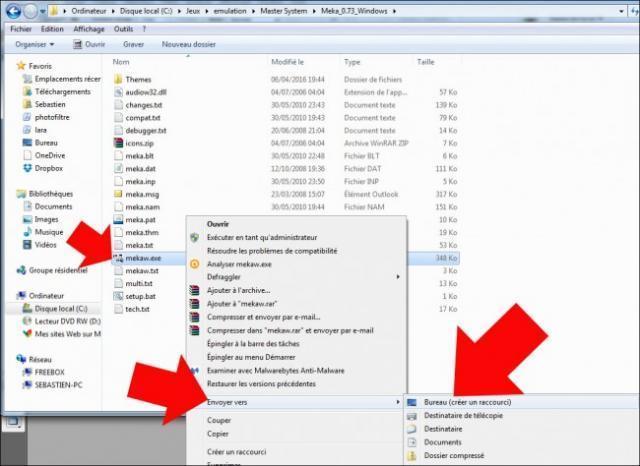Screen dimensions: 640x466
Task: Sort files by the 'Modifié le' column
Action: (288, 62)
